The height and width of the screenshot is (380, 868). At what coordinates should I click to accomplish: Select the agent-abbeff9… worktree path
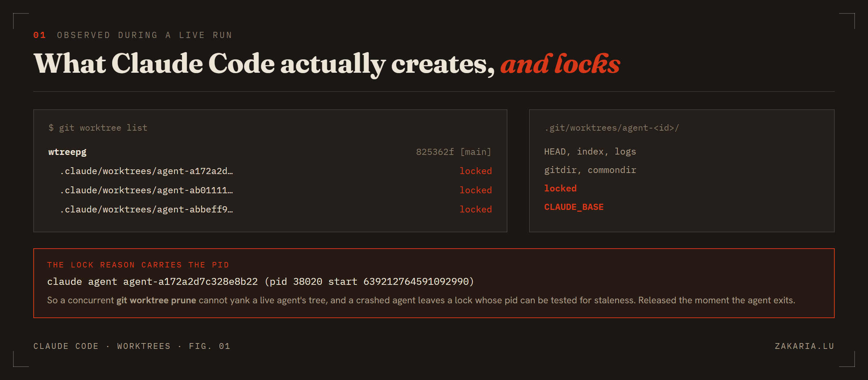point(146,210)
